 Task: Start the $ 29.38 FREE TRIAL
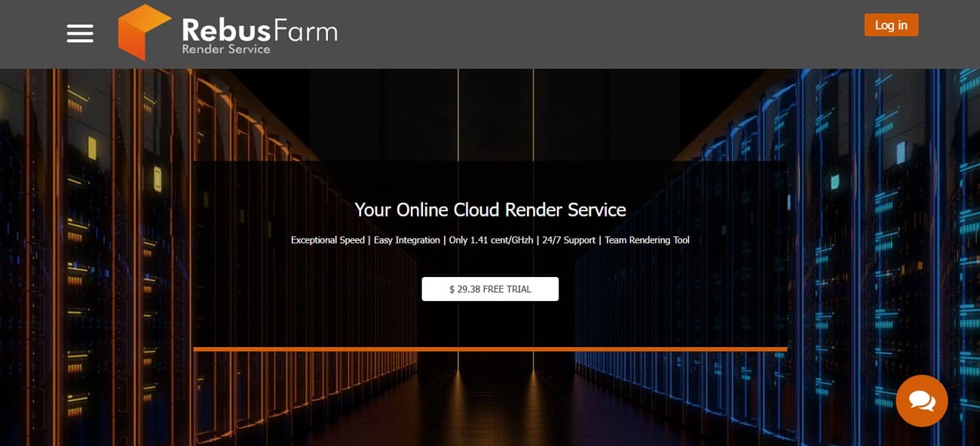click(490, 289)
